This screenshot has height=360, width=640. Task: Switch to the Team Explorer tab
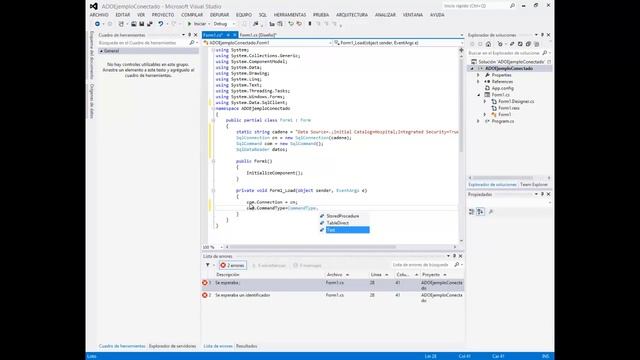534,184
